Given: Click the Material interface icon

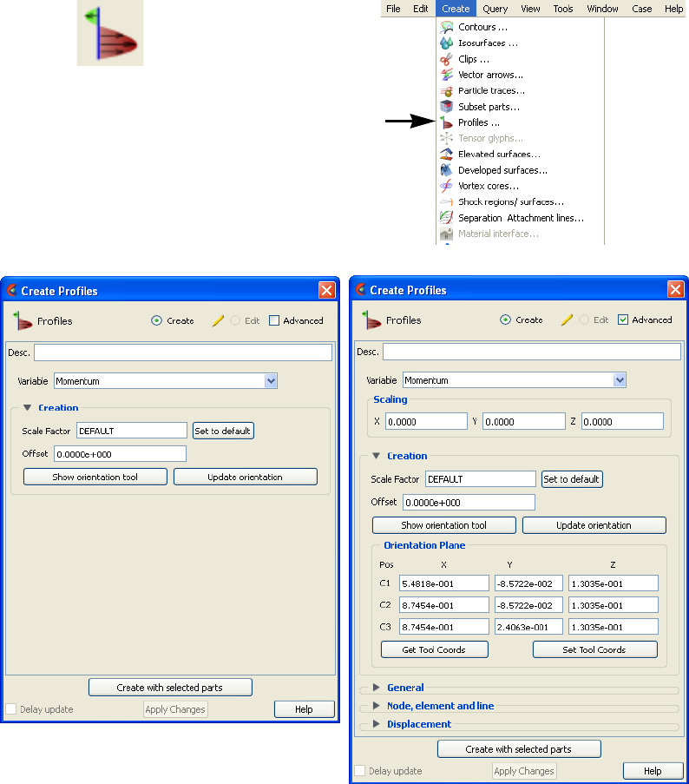Looking at the screenshot, I should (446, 234).
